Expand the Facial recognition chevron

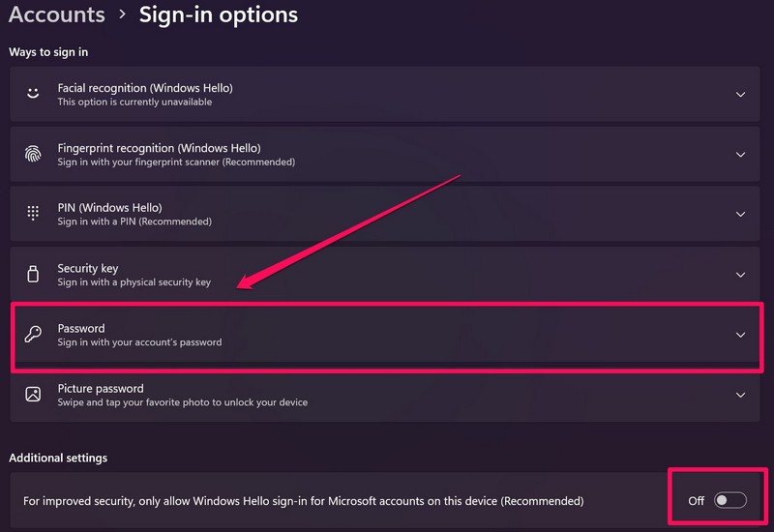[740, 95]
